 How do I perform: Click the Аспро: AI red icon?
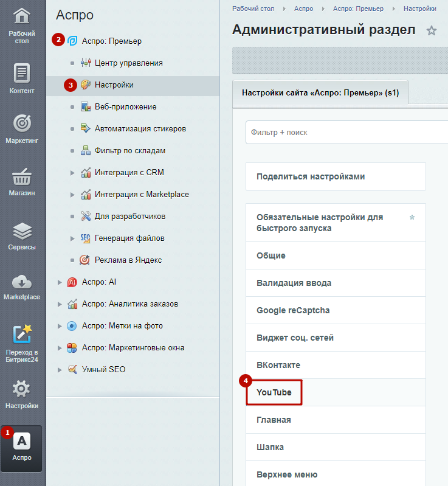[72, 282]
